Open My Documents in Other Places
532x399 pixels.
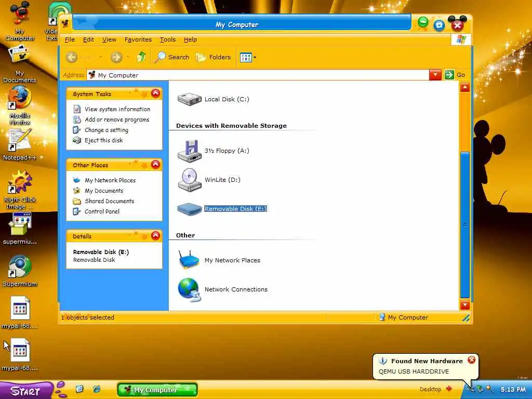pos(104,191)
